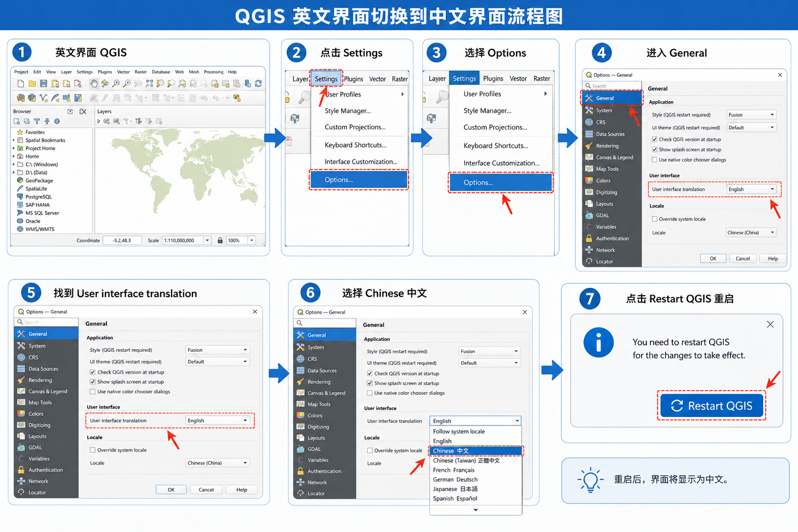Screen dimensions: 798x532
Task: Enable Override system locale in step 5
Action: pyautogui.click(x=92, y=450)
